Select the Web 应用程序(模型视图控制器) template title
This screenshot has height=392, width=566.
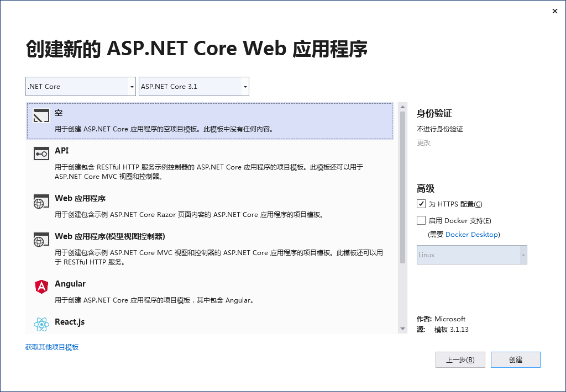coord(110,236)
